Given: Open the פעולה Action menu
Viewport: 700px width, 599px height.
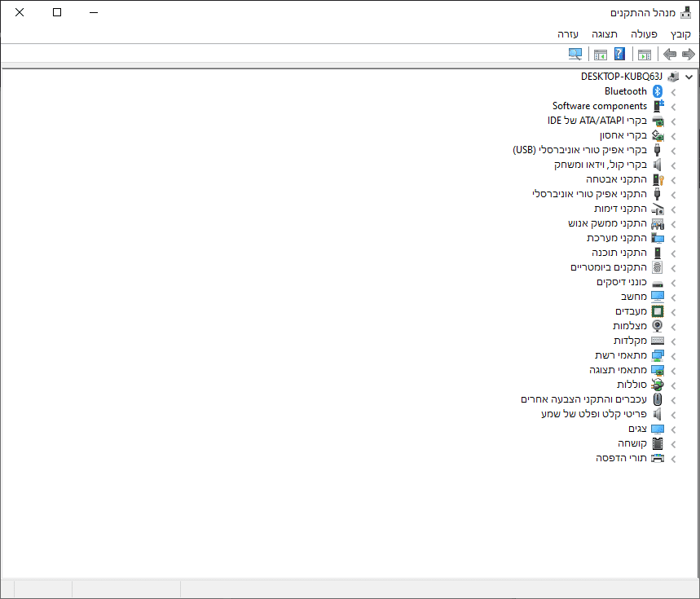Looking at the screenshot, I should (644, 34).
